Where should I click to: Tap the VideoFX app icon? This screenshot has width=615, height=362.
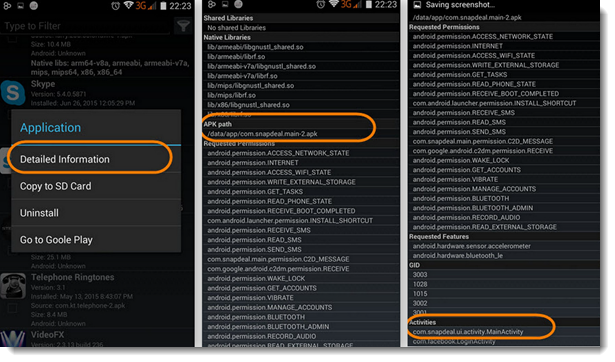click(x=13, y=339)
